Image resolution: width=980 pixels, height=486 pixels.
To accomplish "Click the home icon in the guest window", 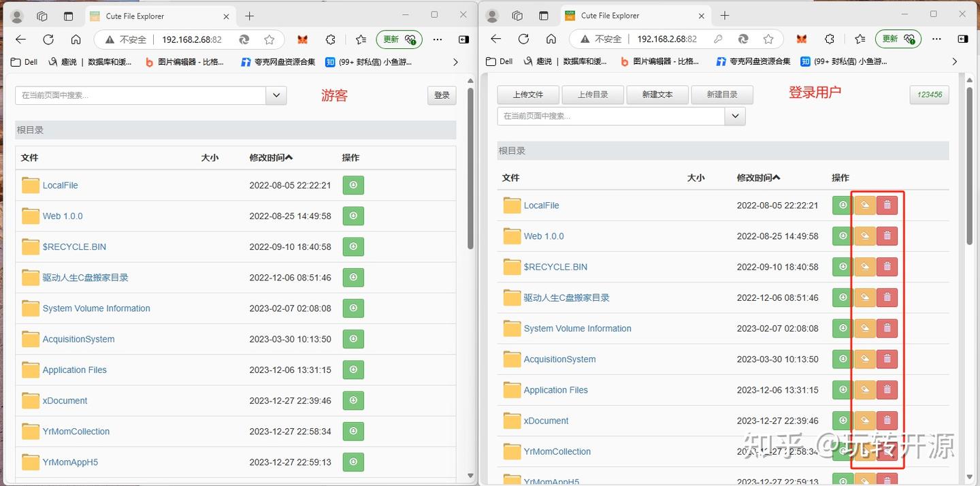I will 76,39.
